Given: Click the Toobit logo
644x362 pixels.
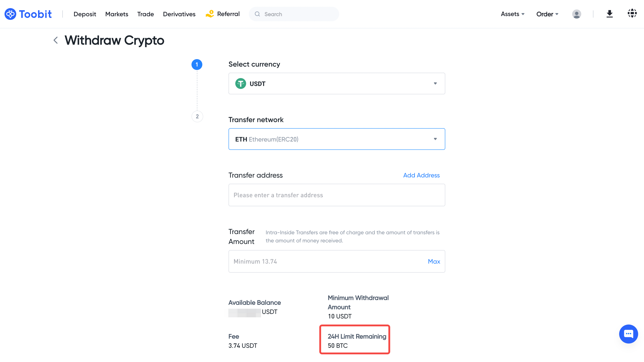Looking at the screenshot, I should pyautogui.click(x=28, y=14).
